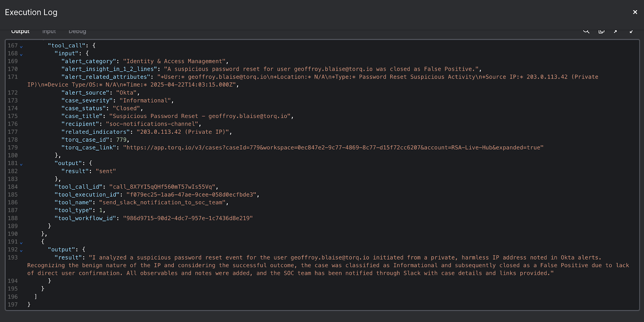Collapse the tool_call block at line 167
This screenshot has width=644, height=322.
(x=21, y=46)
